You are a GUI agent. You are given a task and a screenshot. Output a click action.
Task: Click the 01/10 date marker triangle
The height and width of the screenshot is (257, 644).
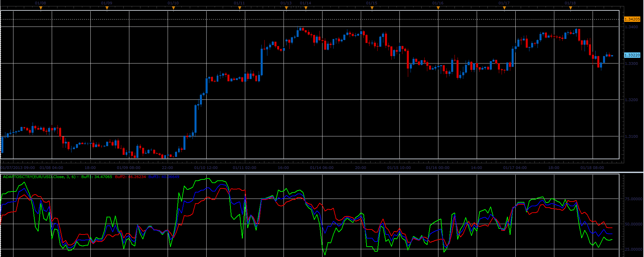pyautogui.click(x=173, y=8)
